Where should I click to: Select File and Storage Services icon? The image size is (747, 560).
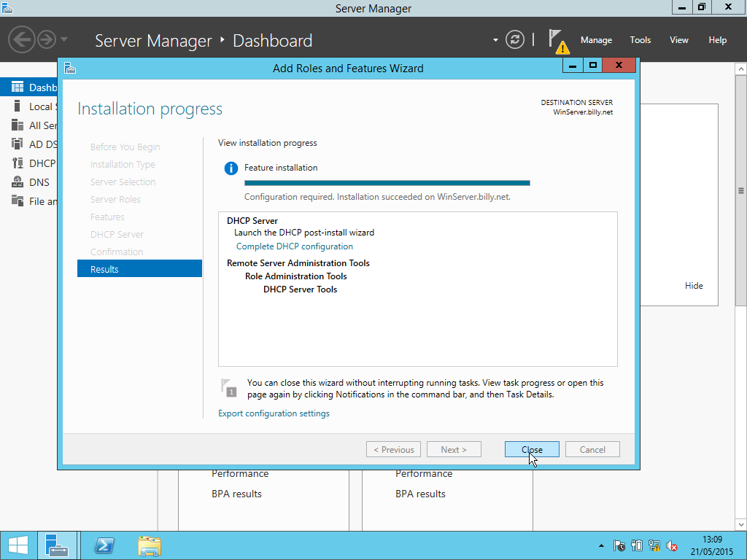18,201
